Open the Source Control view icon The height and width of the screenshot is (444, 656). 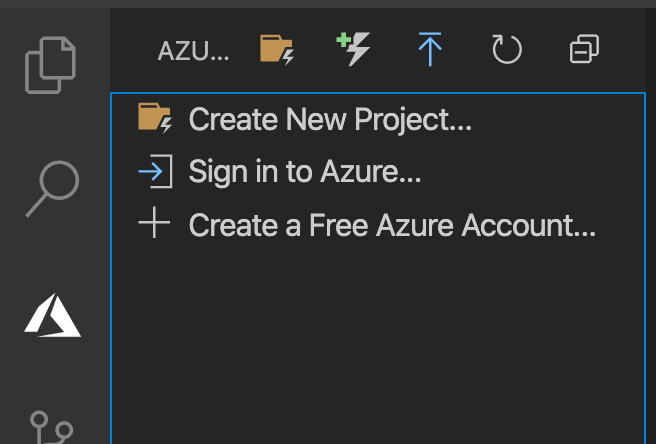(x=52, y=426)
